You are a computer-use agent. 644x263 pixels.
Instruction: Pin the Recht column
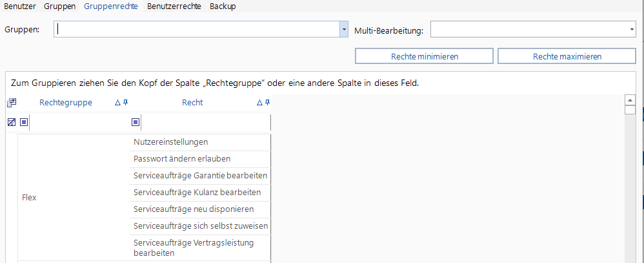(x=268, y=103)
